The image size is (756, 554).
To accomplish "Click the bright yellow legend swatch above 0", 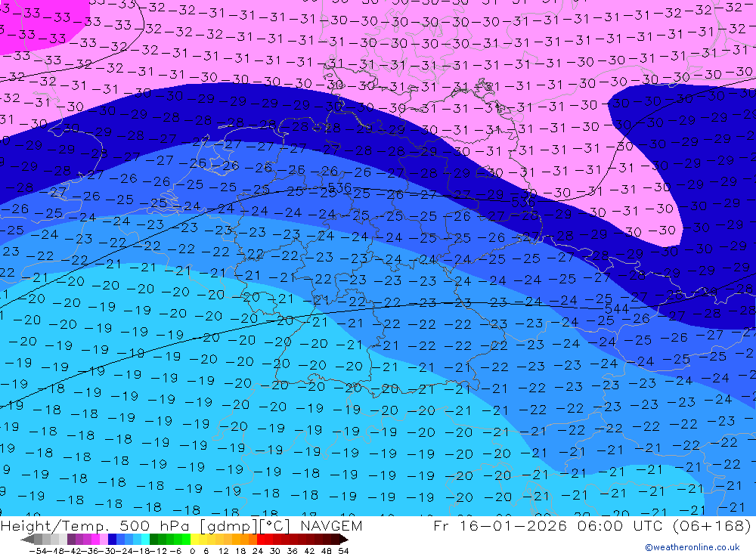I will click(x=195, y=539).
